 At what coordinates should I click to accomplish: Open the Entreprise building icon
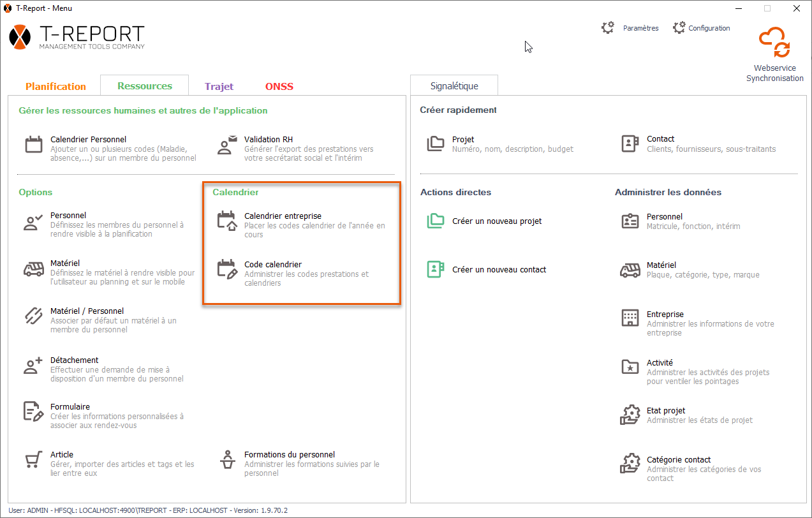point(630,318)
